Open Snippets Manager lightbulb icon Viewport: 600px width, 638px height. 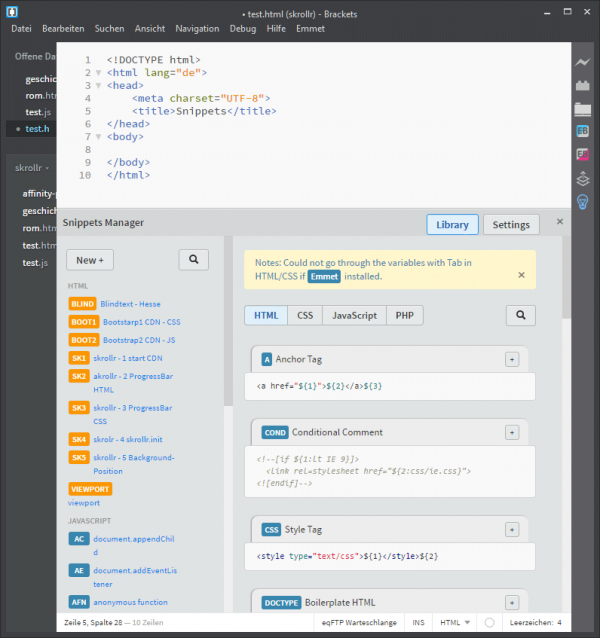tap(583, 201)
